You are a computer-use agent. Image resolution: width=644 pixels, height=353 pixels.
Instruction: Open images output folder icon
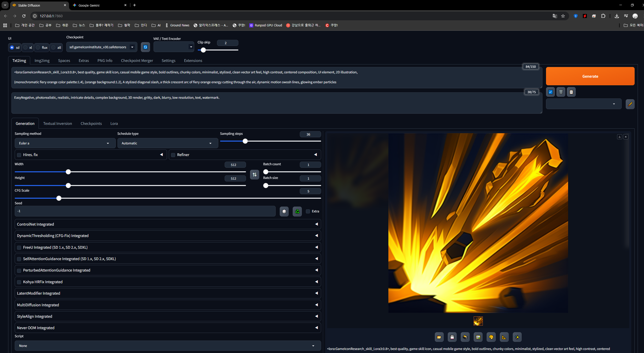[439, 337]
